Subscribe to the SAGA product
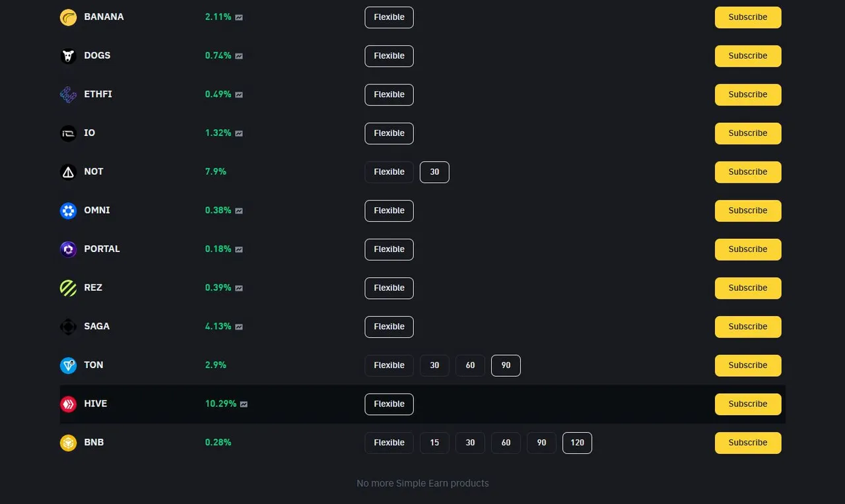Screen dimensions: 845x504 (x=748, y=327)
